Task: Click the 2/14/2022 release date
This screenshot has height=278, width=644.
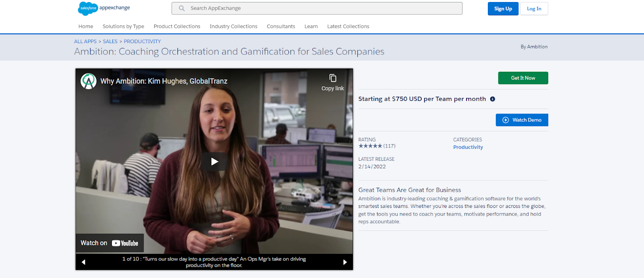Action: point(372,166)
